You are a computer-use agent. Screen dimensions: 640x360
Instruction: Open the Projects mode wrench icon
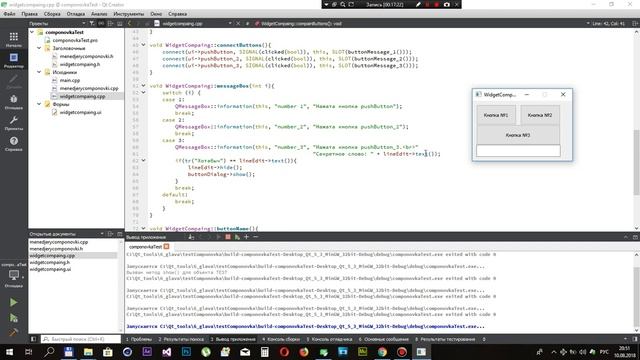pyautogui.click(x=13, y=122)
